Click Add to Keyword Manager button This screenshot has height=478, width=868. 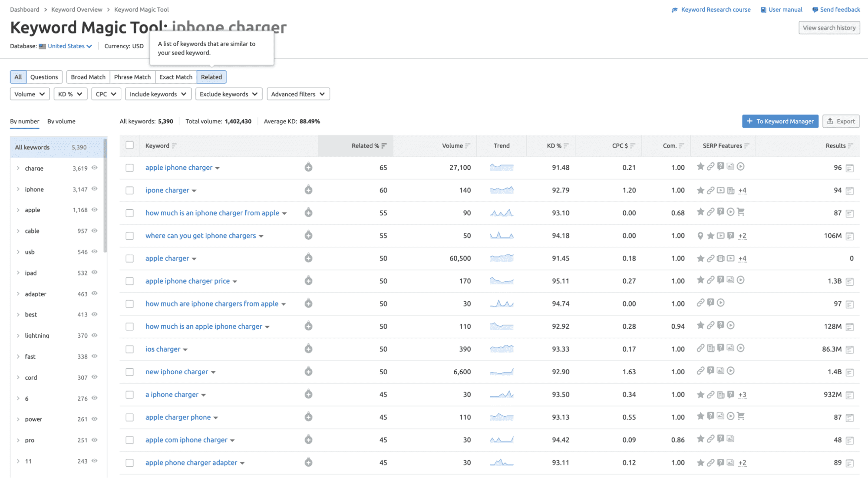[779, 121]
